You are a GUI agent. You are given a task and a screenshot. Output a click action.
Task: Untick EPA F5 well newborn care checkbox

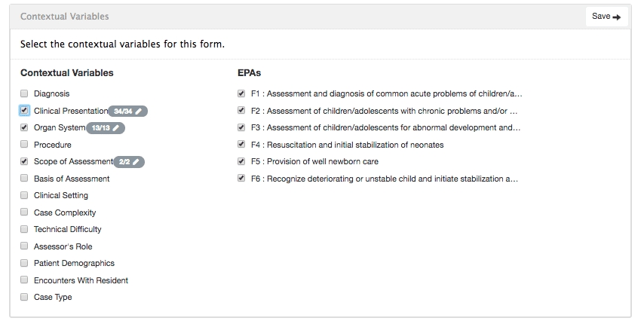(241, 161)
